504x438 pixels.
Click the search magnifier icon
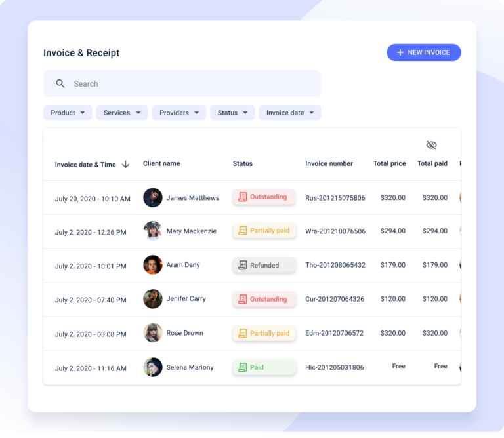60,84
